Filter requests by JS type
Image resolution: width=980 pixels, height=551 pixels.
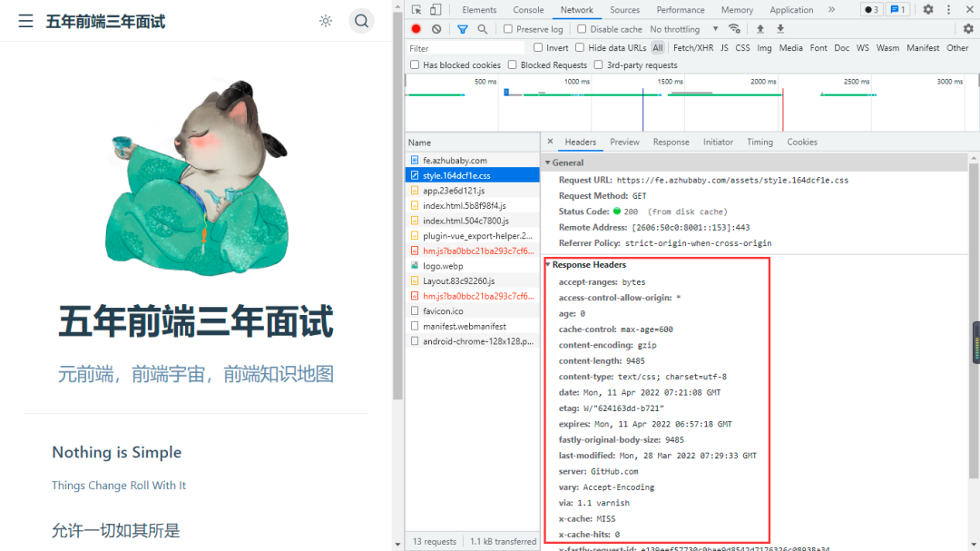[x=724, y=47]
